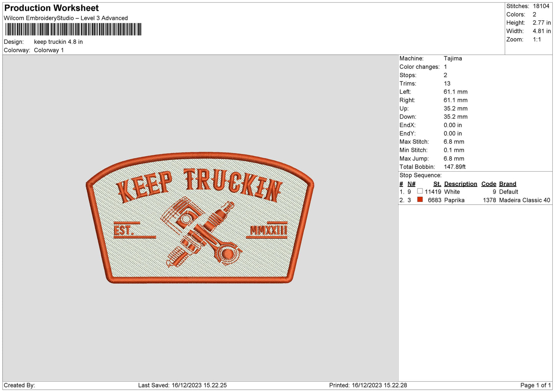Click stitch count 11419 in the White row
This screenshot has height=392, width=555.
pyautogui.click(x=433, y=192)
